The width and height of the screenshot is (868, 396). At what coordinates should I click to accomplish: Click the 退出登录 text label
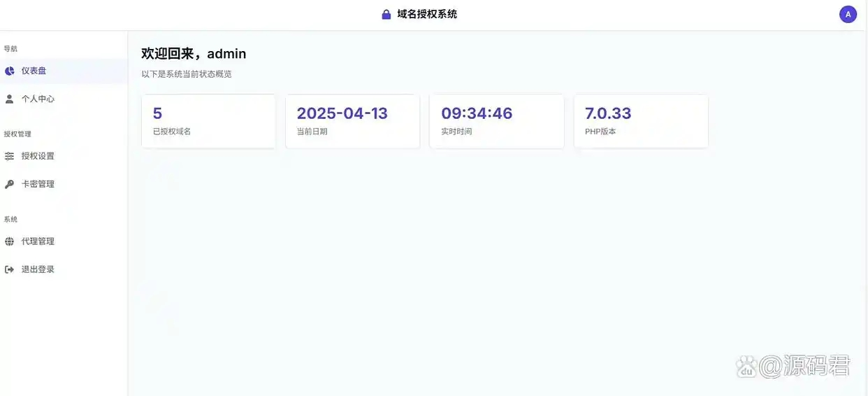click(38, 269)
